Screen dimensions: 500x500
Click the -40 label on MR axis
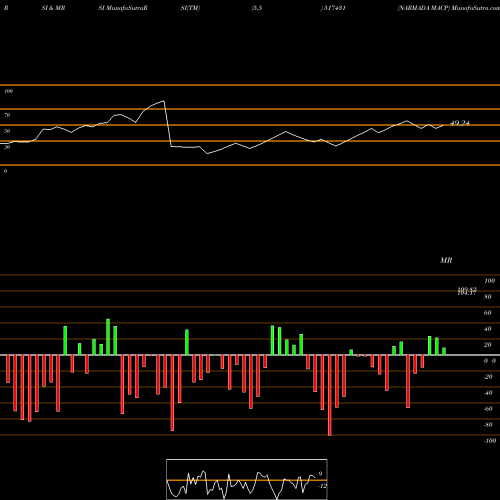coord(488,393)
